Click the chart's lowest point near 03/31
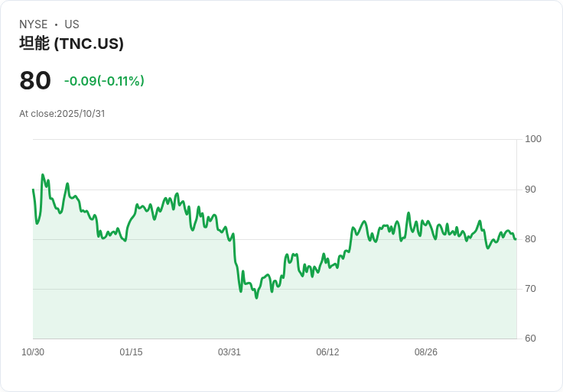The width and height of the screenshot is (563, 392). coord(256,296)
